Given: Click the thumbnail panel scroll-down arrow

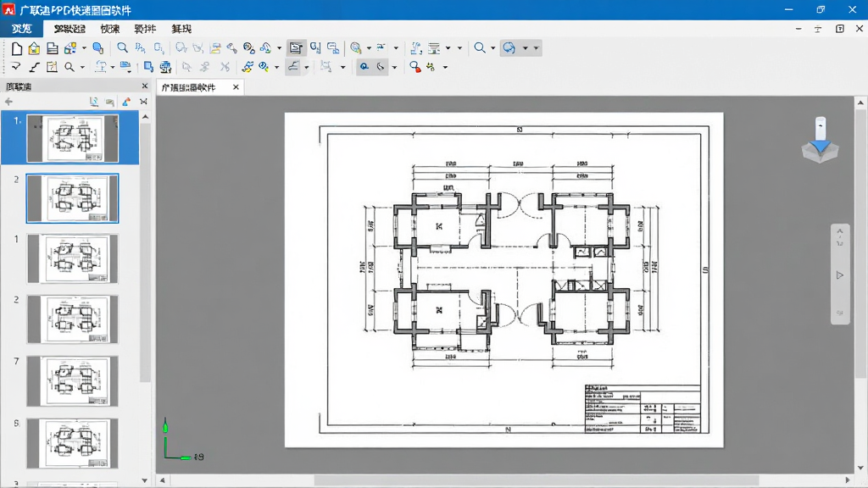Looking at the screenshot, I should (144, 480).
